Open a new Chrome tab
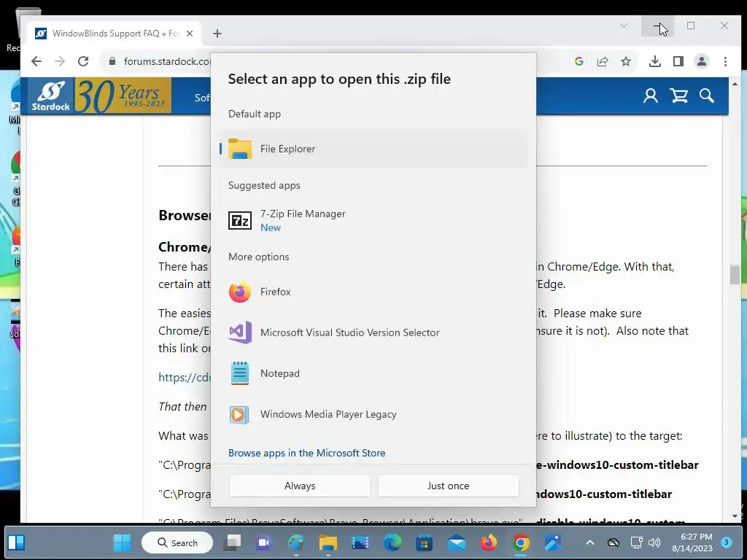The height and width of the screenshot is (560, 747). coord(217,34)
